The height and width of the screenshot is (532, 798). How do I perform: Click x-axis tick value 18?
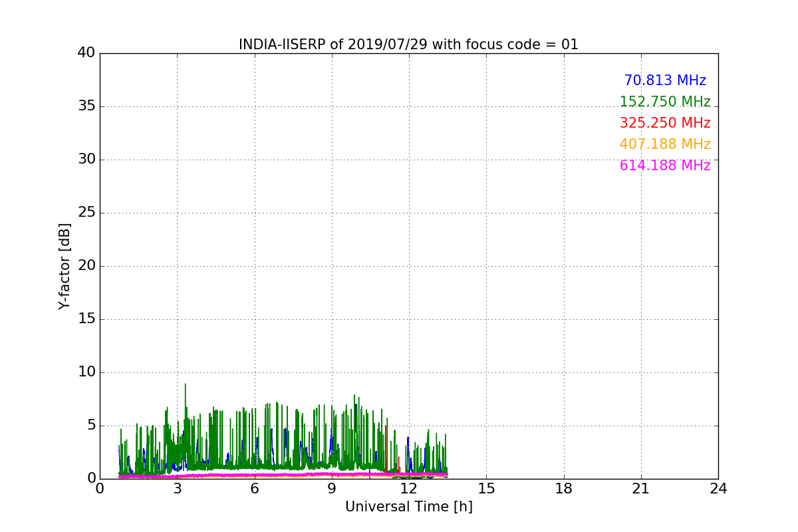pos(564,489)
